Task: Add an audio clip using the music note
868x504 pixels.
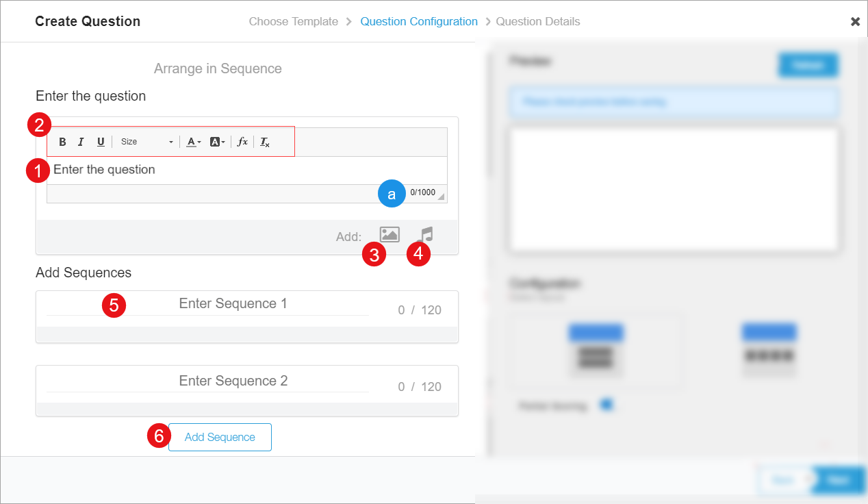Action: pyautogui.click(x=425, y=234)
